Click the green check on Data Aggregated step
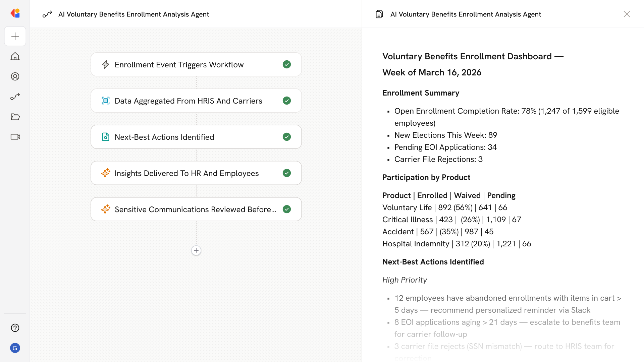 [286, 101]
